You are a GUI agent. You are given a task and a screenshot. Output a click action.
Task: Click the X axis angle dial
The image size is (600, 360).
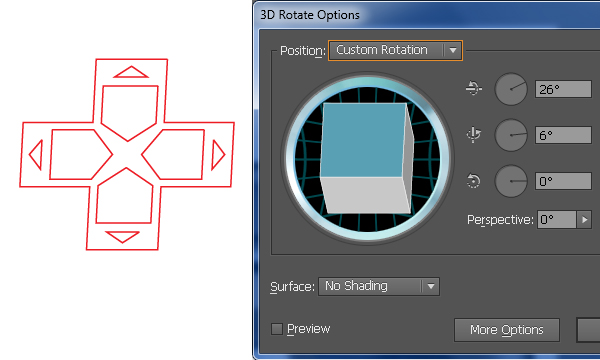click(511, 89)
